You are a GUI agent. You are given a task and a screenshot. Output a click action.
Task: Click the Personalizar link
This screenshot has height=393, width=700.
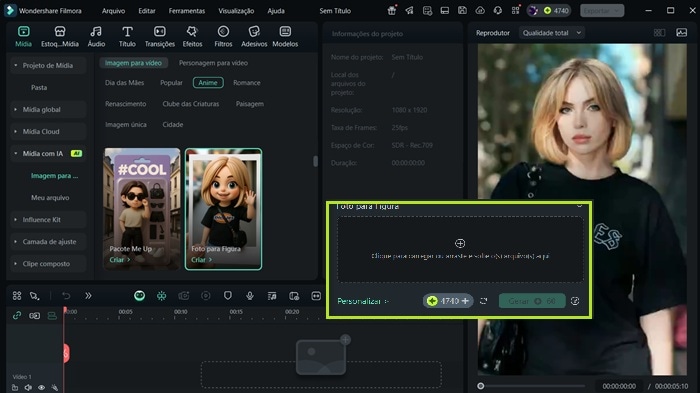point(363,301)
